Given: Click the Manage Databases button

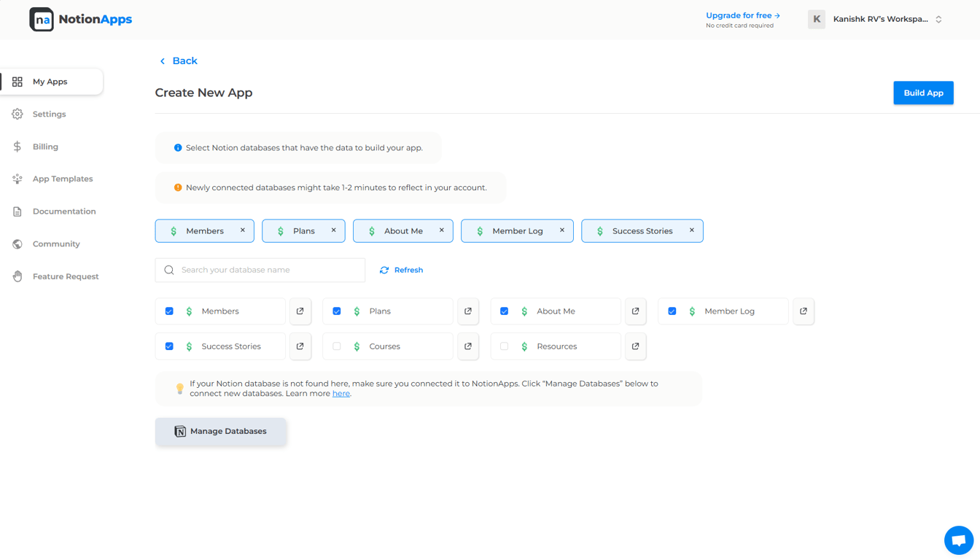Looking at the screenshot, I should [x=220, y=432].
